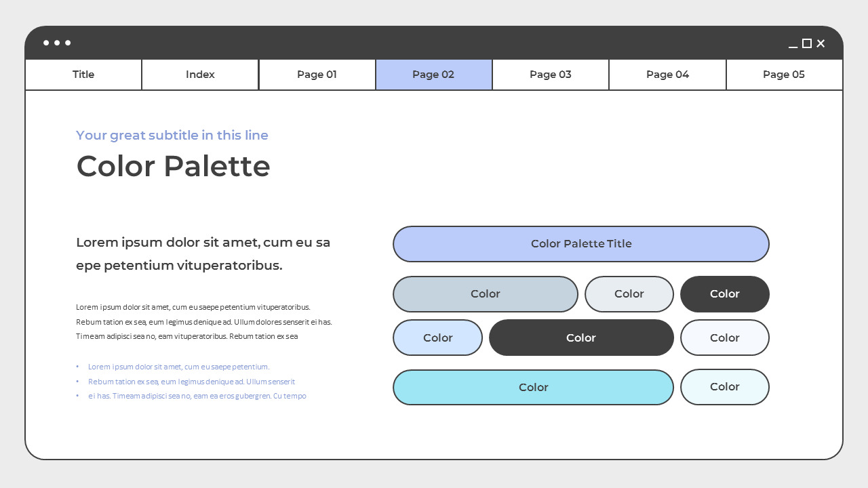
Task: Select the Page 05 tab
Action: 784,75
